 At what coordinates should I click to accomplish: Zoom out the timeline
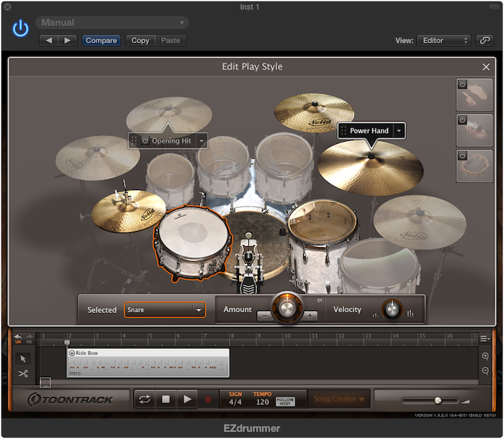485,371
